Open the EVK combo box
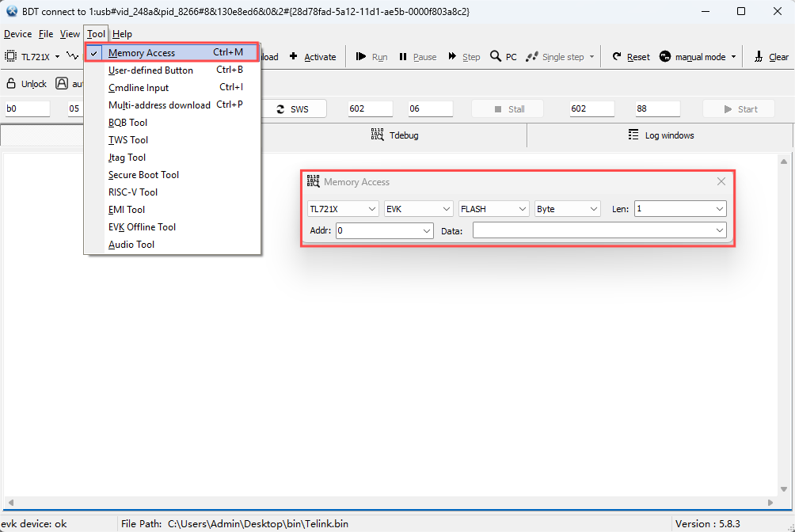The image size is (795, 532). click(x=418, y=209)
